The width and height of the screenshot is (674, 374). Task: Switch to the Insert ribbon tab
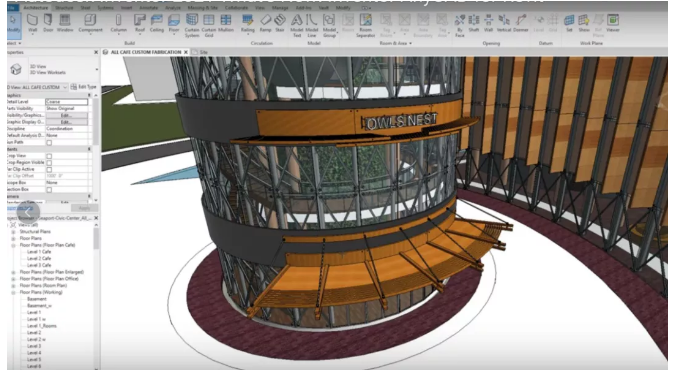126,8
